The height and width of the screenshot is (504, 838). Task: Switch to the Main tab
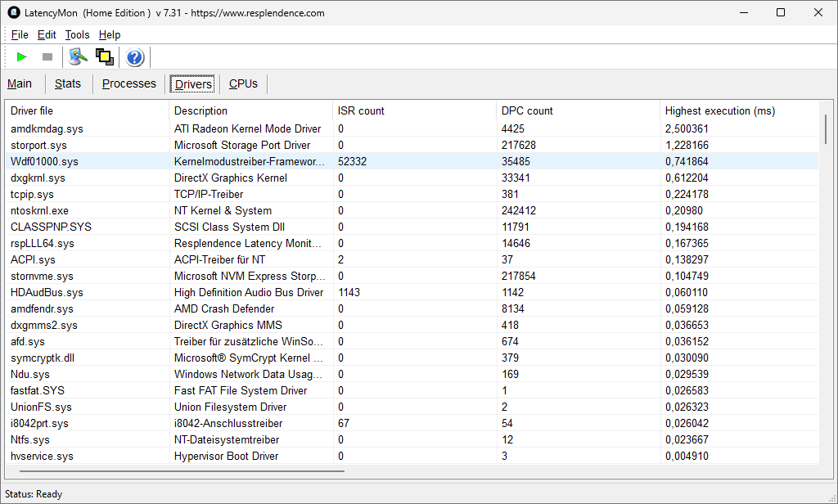(20, 83)
